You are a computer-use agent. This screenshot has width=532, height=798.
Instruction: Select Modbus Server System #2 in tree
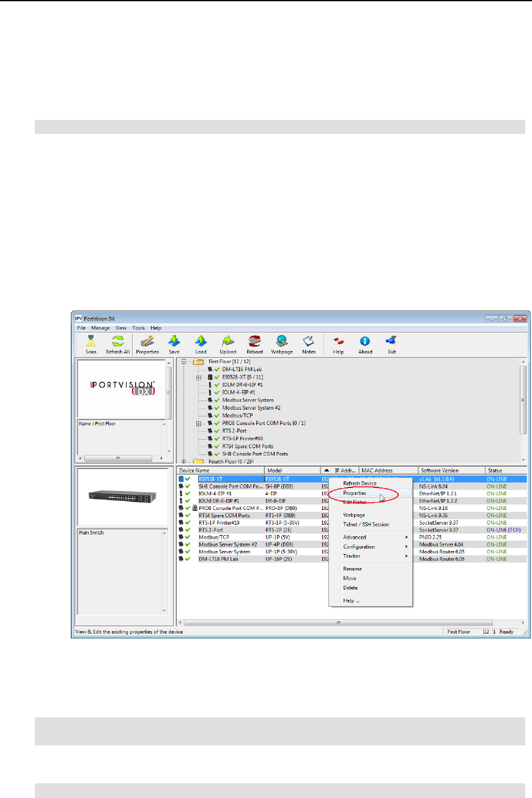tap(251, 408)
